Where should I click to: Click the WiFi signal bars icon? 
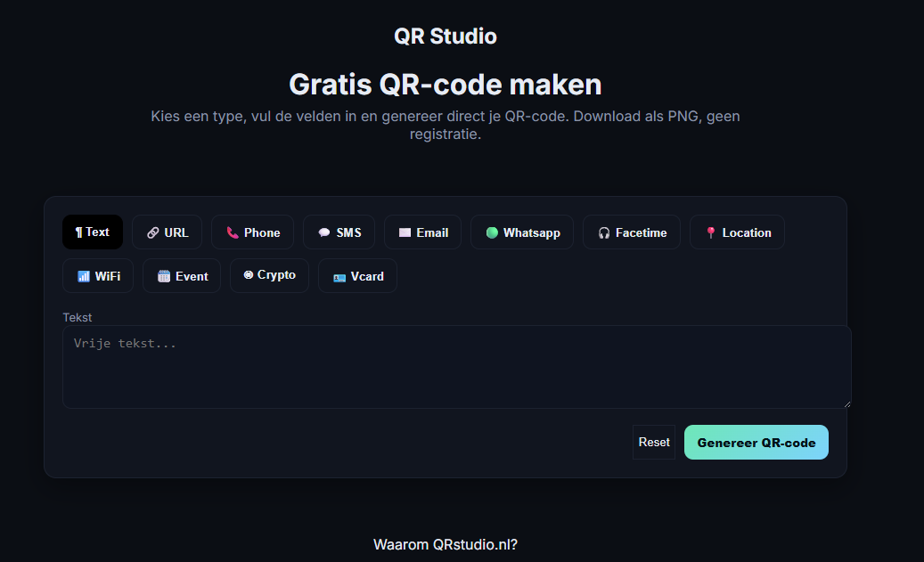coord(84,276)
